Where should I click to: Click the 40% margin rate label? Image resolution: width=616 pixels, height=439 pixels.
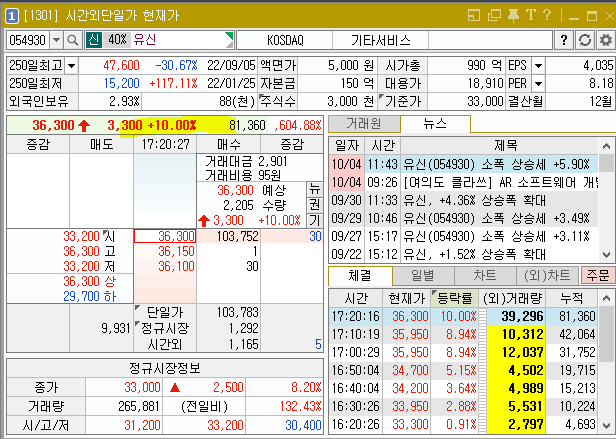click(117, 40)
